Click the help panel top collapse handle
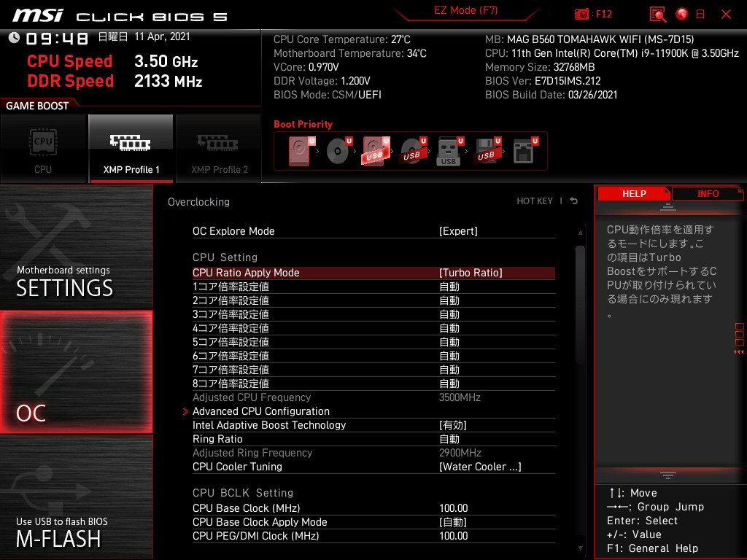The width and height of the screenshot is (747, 560). coord(668,206)
